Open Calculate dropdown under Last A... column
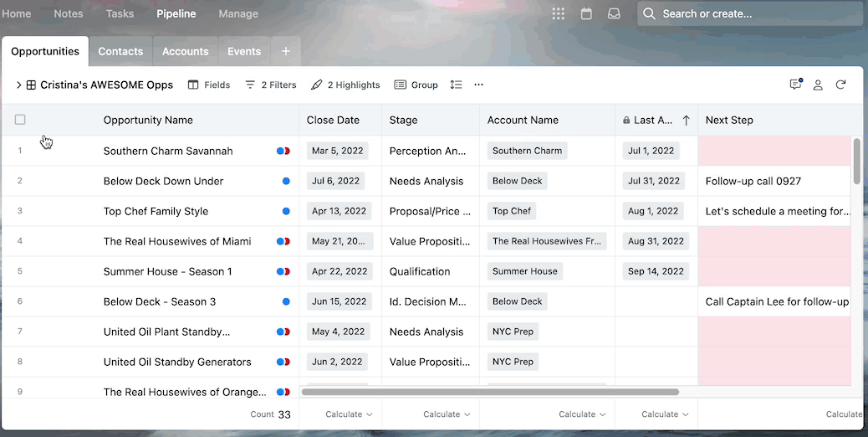The width and height of the screenshot is (868, 437). click(665, 414)
